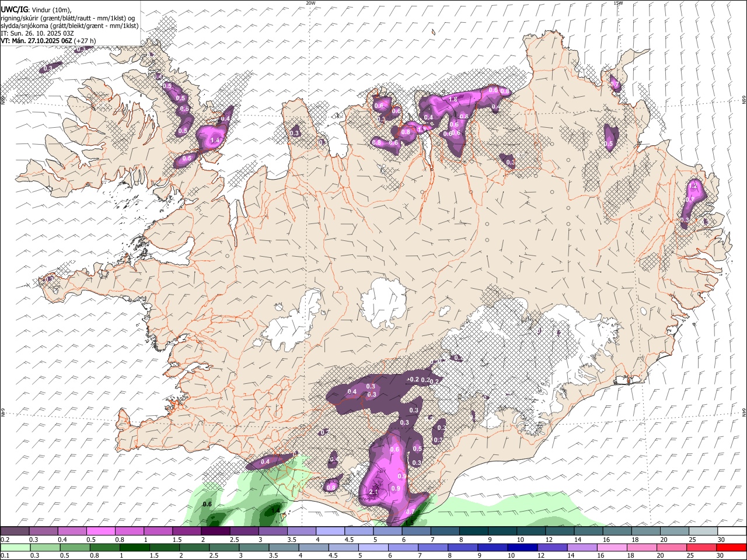The width and height of the screenshot is (747, 560).
Task: Click the 2.1 snowfall value in the south
Action: point(374,492)
